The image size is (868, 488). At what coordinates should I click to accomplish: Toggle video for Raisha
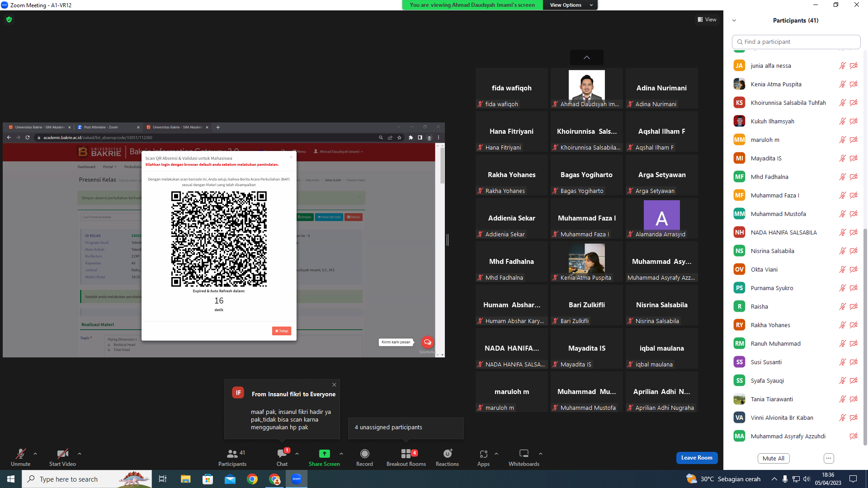tap(854, 306)
